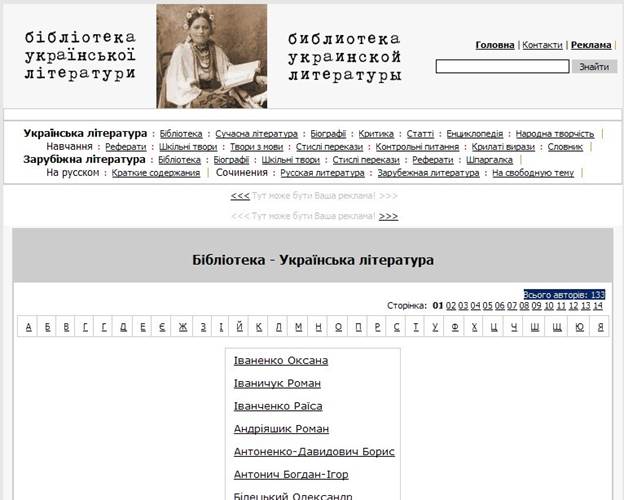Image resolution: width=624 pixels, height=500 pixels.
Task: Click the Знайти search button
Action: 594,66
